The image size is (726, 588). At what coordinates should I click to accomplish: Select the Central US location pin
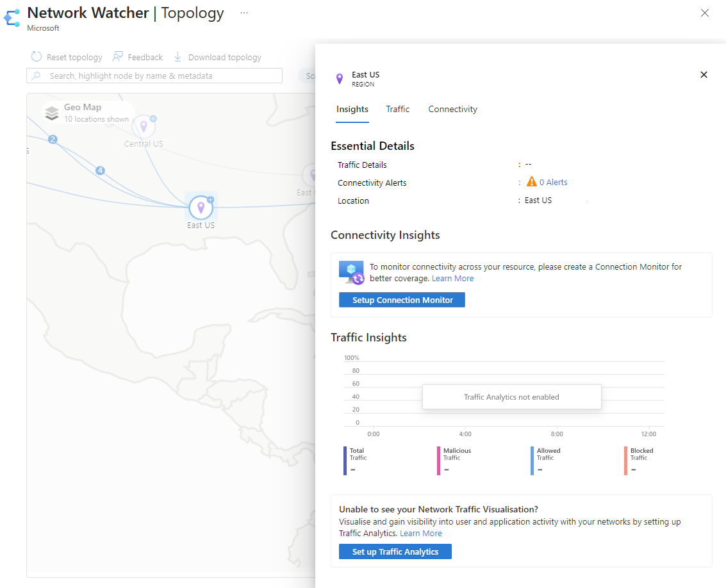[144, 126]
